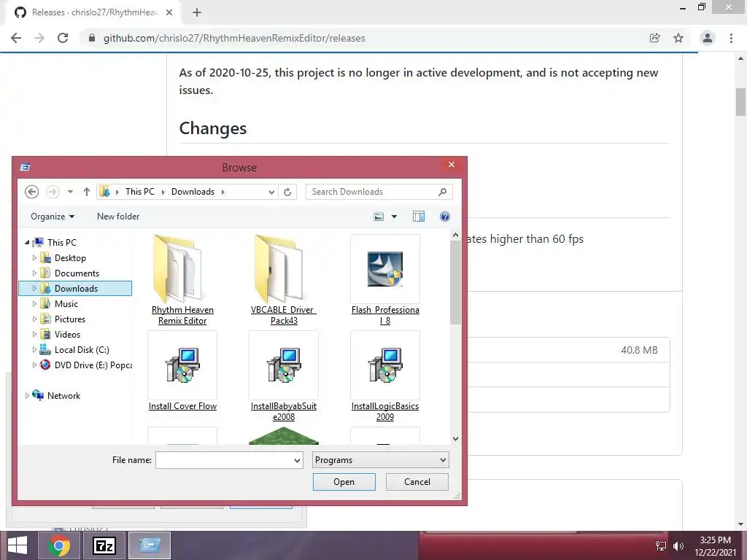This screenshot has height=560, width=747.
Task: Select Music in navigation tree
Action: coord(66,304)
